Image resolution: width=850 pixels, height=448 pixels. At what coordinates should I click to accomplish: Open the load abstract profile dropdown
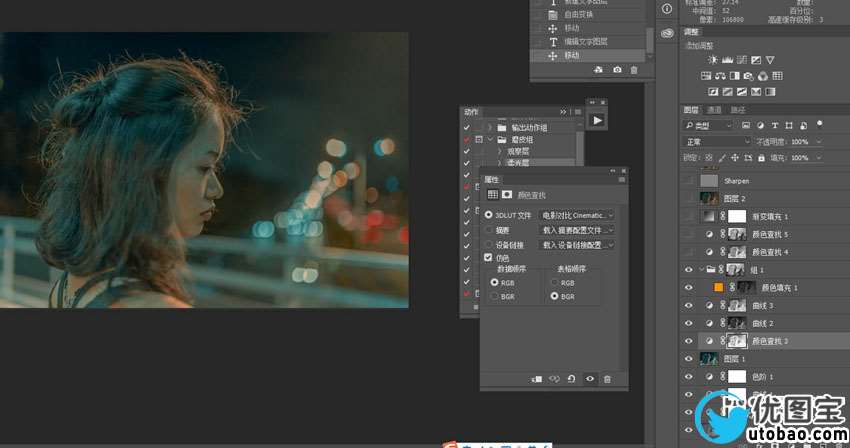click(577, 230)
